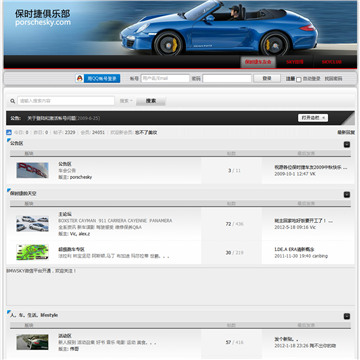Image resolution: width=360 pixels, height=360 pixels.
Task: Open the search type dropdown
Action: 126,101
